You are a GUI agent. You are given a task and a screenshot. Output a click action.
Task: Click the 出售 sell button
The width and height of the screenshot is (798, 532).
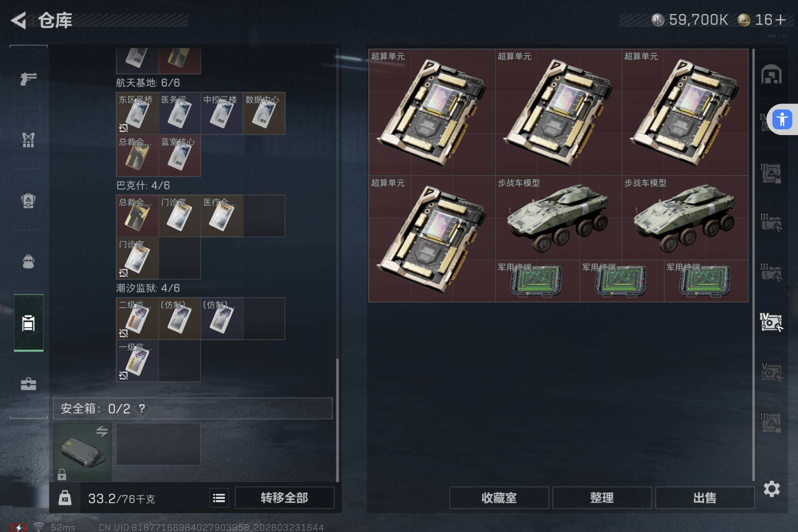click(x=705, y=498)
